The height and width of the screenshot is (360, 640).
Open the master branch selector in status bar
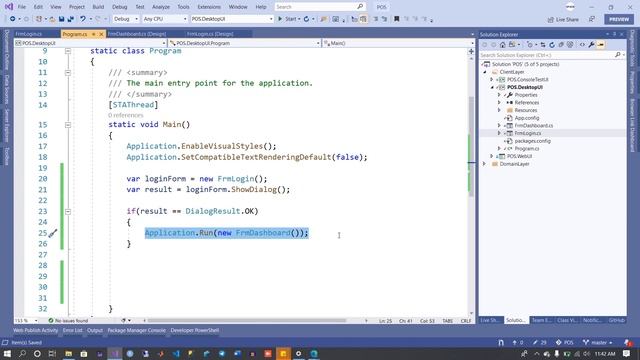click(x=598, y=342)
